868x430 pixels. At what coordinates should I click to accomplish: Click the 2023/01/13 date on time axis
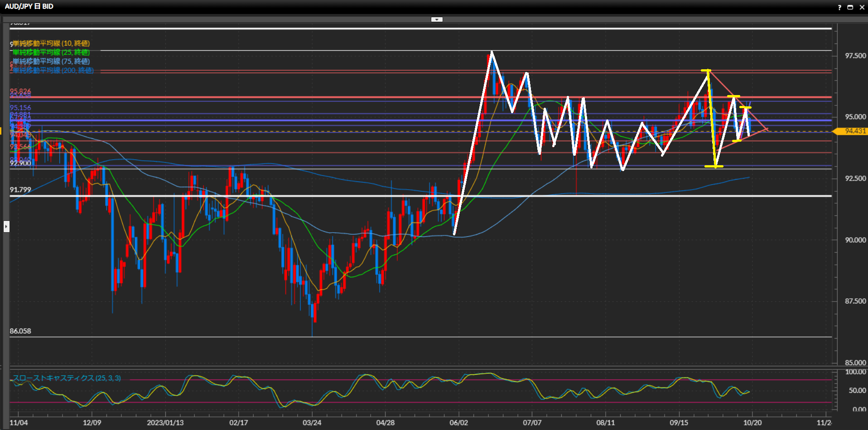pyautogui.click(x=165, y=422)
